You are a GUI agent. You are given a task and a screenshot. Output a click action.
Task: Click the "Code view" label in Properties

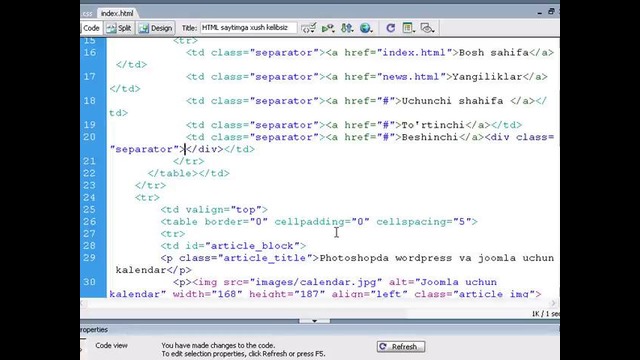point(111,345)
